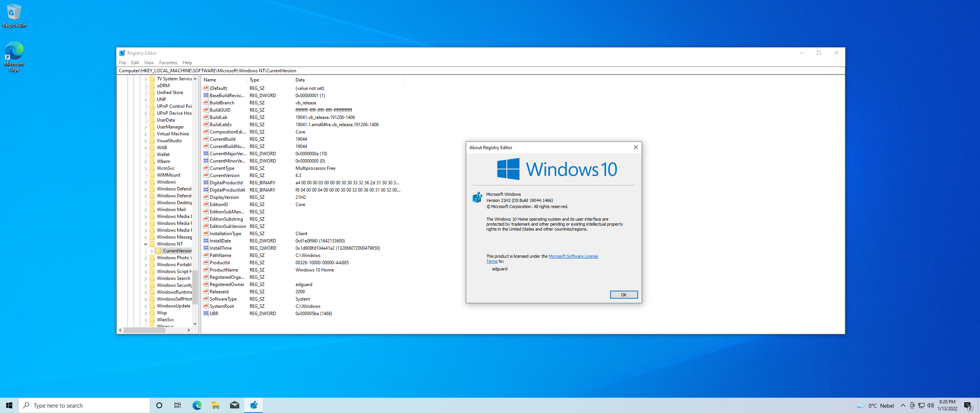Select the ReleaseId value row
The height and width of the screenshot is (413, 980).
302,291
